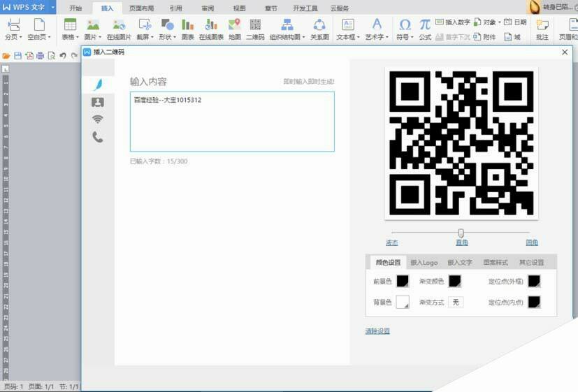Image resolution: width=578 pixels, height=392 pixels.
Task: Select the 颜色设置 tab in QR settings
Action: [388, 262]
